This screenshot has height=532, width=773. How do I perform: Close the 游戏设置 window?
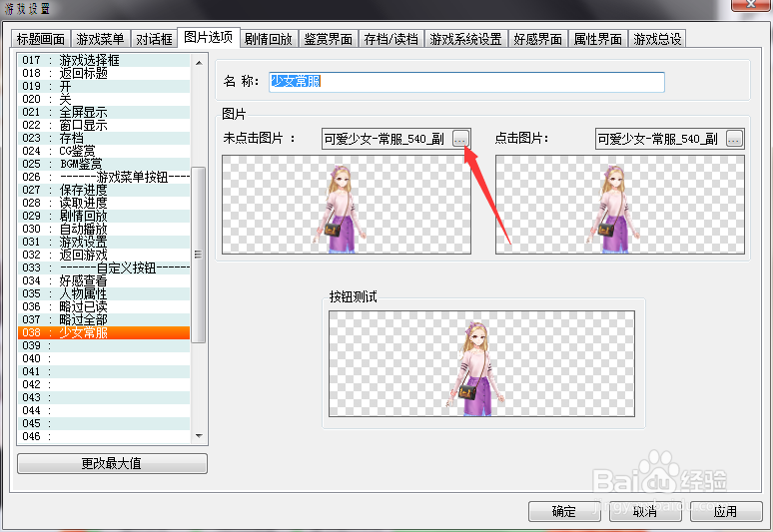(750, 4)
